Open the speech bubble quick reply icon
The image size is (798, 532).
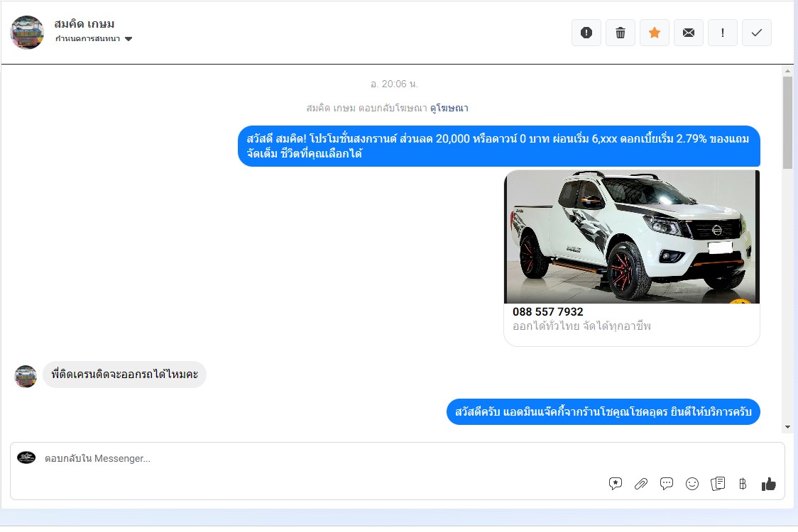[666, 484]
